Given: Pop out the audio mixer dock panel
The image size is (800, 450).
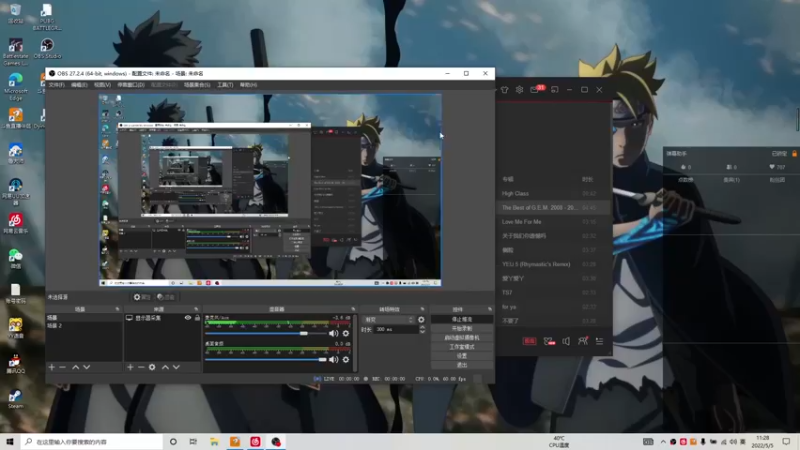Looking at the screenshot, I should pyautogui.click(x=353, y=309).
